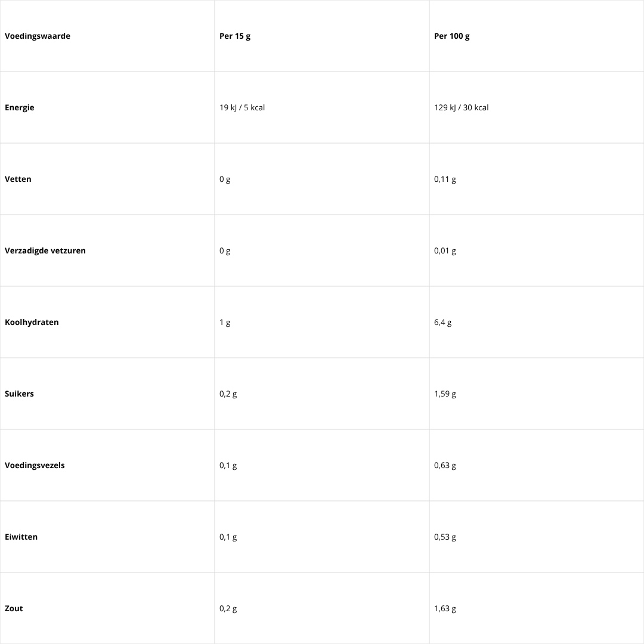644x644 pixels.
Task: Click the Eiwitten row label
Action: tap(21, 537)
